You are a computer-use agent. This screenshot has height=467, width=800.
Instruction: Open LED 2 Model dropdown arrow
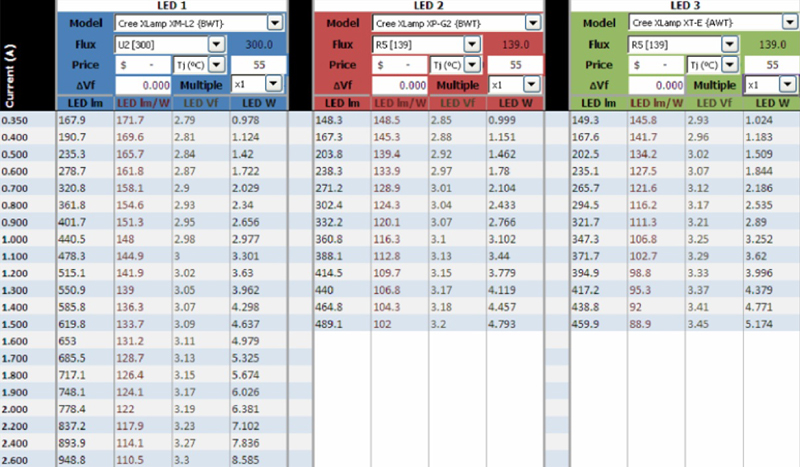click(533, 23)
